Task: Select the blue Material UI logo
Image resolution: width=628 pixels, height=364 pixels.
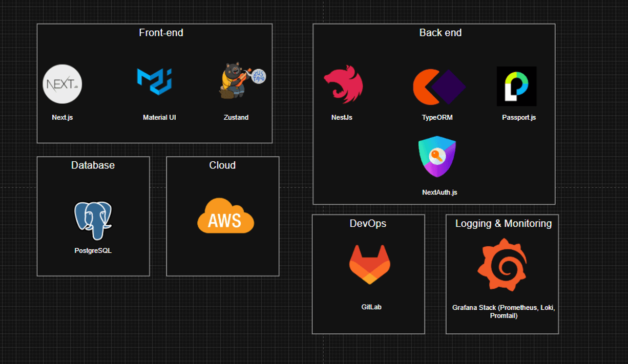Action: pyautogui.click(x=154, y=83)
